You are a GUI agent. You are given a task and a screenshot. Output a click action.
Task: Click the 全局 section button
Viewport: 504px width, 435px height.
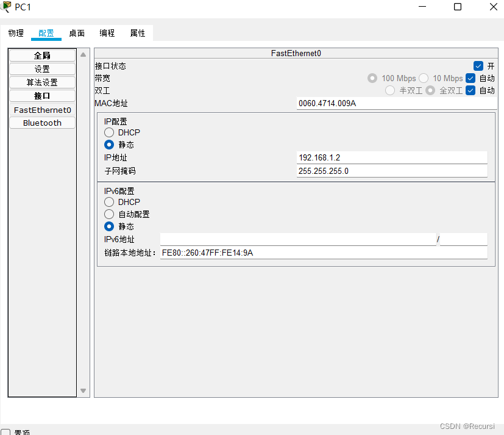point(43,56)
